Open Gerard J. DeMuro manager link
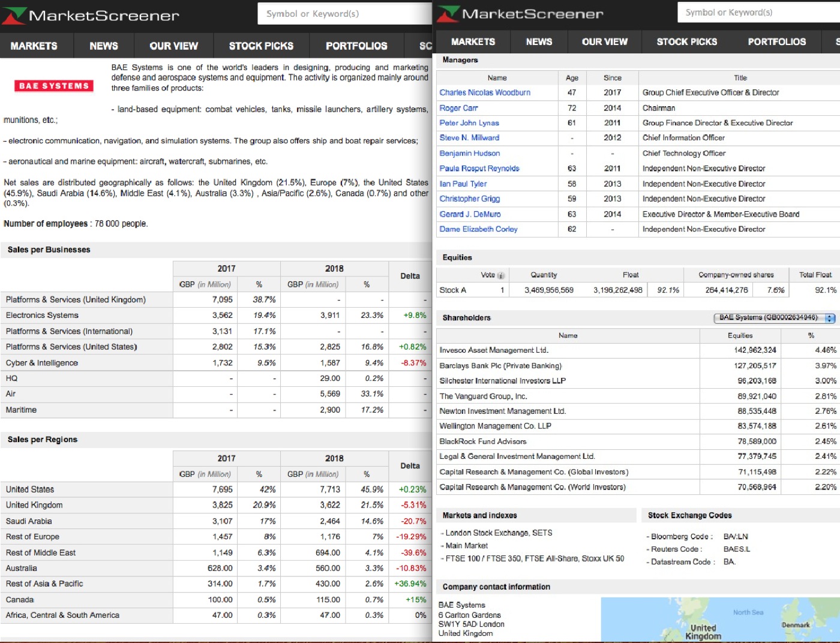The image size is (840, 643). tap(470, 214)
